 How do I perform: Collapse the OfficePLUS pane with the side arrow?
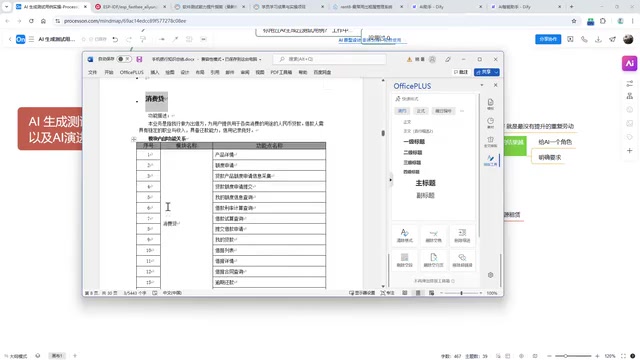391,180
